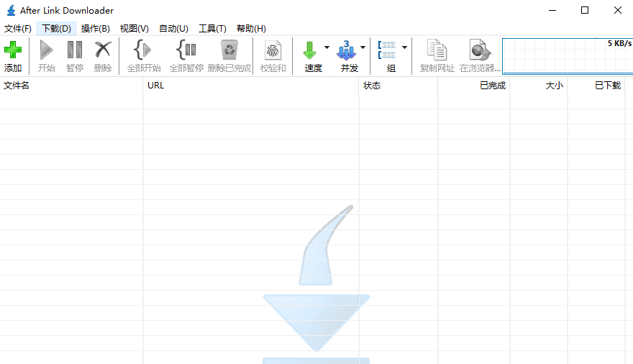Click the green Add (添加) icon
Screen dimensions: 633x364
pos(13,50)
